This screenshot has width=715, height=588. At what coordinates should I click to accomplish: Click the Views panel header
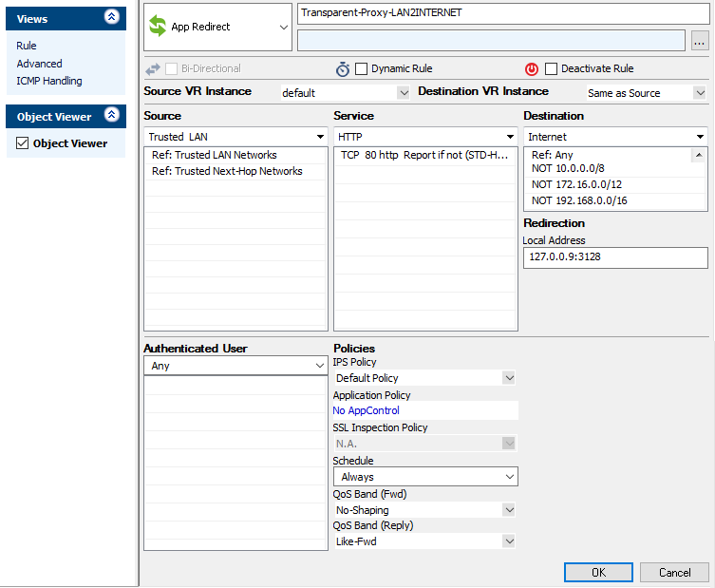66,18
